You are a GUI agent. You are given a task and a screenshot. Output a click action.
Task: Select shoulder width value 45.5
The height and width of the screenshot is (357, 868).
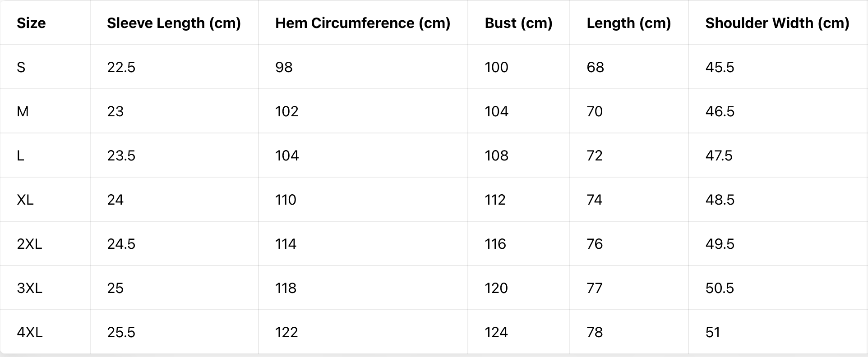point(720,67)
